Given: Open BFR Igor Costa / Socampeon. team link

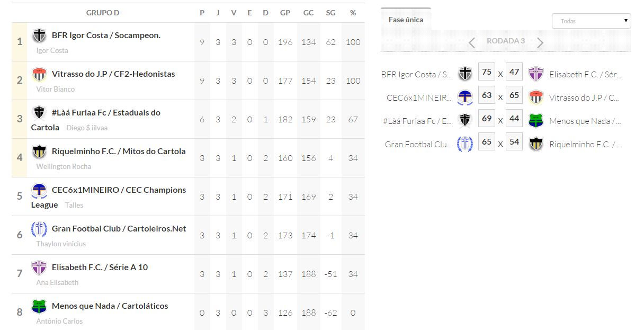Looking at the screenshot, I should (x=106, y=35).
